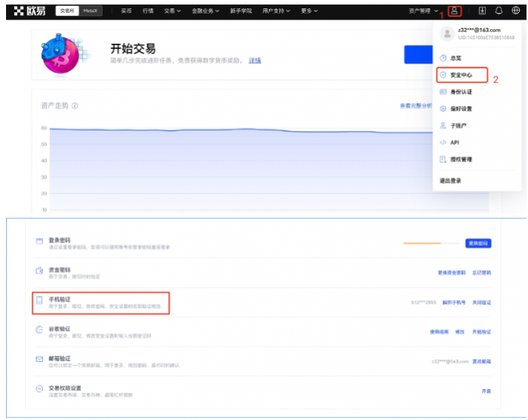This screenshot has height=420, width=528.
Task: Click the info icon beside 资产走势
Action: [x=75, y=106]
